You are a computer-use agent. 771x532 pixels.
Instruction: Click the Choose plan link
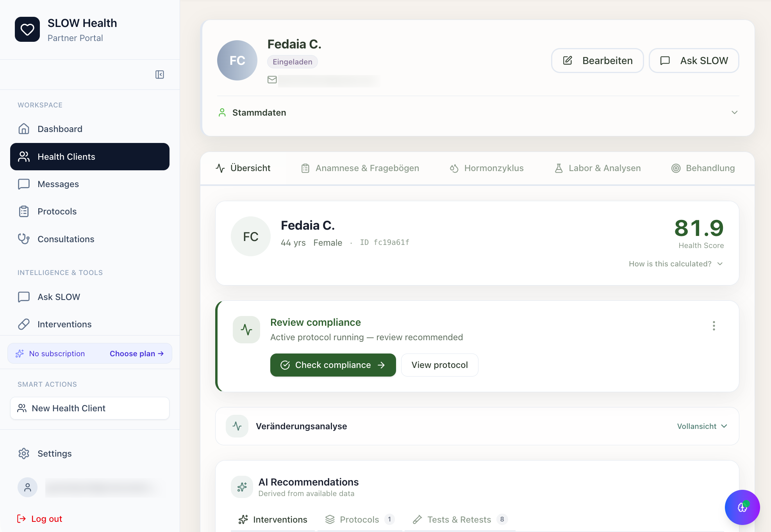137,353
